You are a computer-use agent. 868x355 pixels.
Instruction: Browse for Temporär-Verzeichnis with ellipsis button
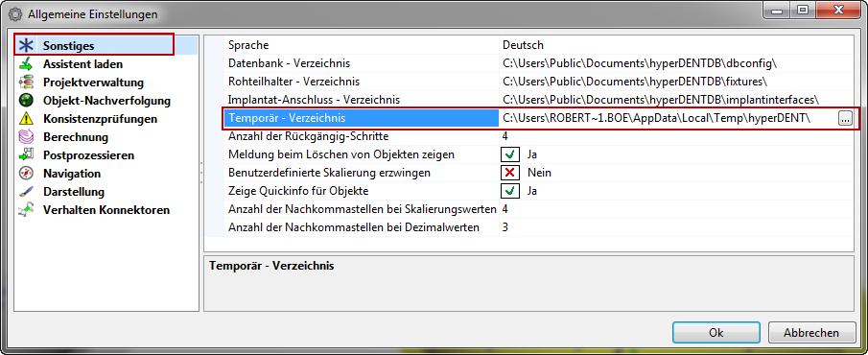(x=845, y=118)
